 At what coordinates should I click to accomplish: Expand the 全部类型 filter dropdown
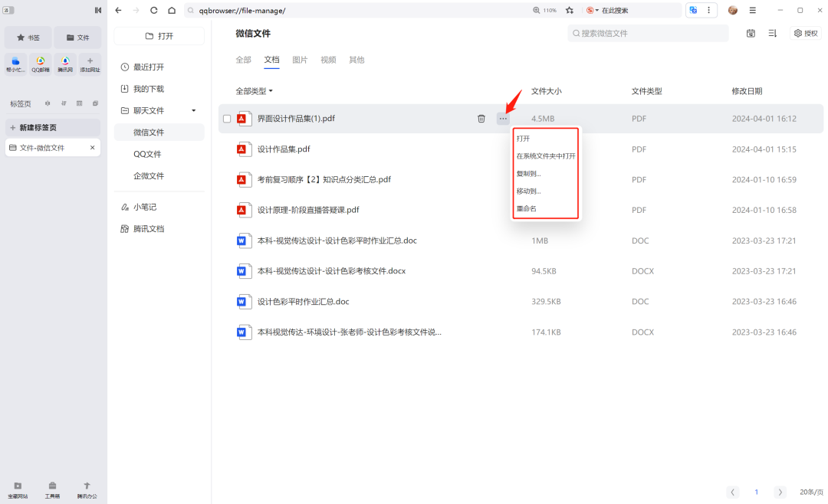(254, 91)
